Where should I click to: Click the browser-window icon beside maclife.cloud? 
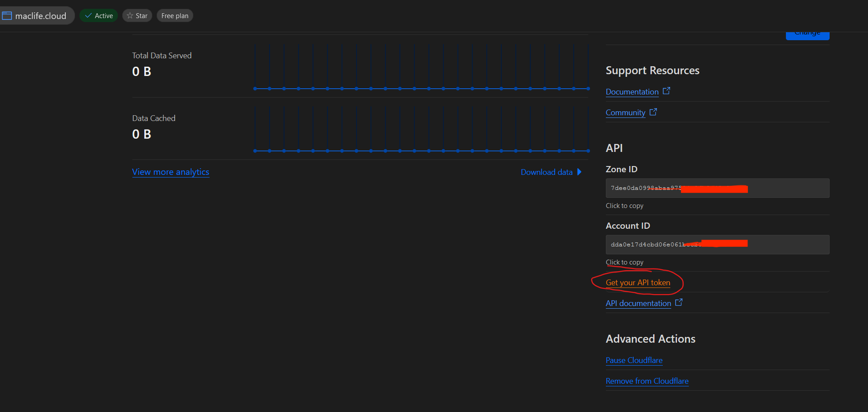click(x=7, y=15)
